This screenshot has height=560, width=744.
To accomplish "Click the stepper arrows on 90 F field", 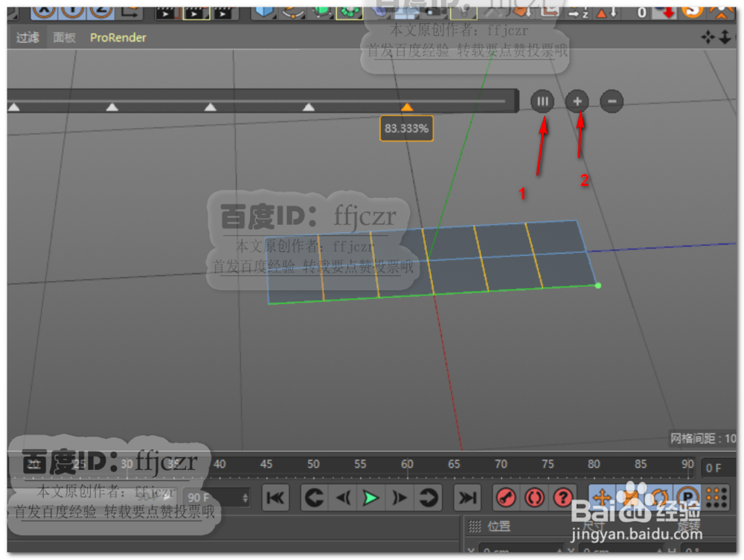I will coord(245,498).
